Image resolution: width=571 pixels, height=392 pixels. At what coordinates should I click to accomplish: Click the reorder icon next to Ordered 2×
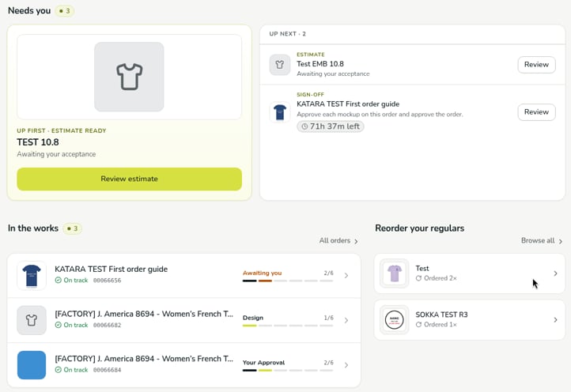(x=419, y=278)
